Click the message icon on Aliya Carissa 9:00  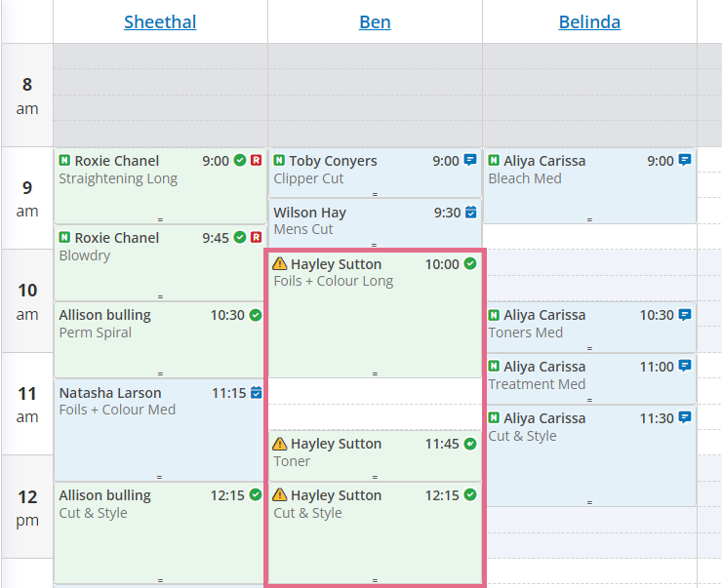[x=685, y=160]
